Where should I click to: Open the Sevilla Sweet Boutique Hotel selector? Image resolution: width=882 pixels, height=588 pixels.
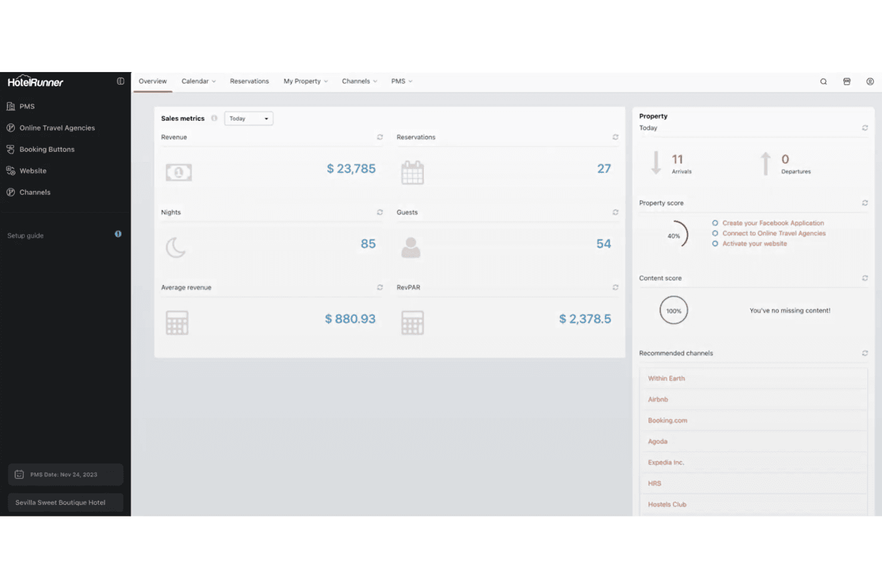click(66, 502)
